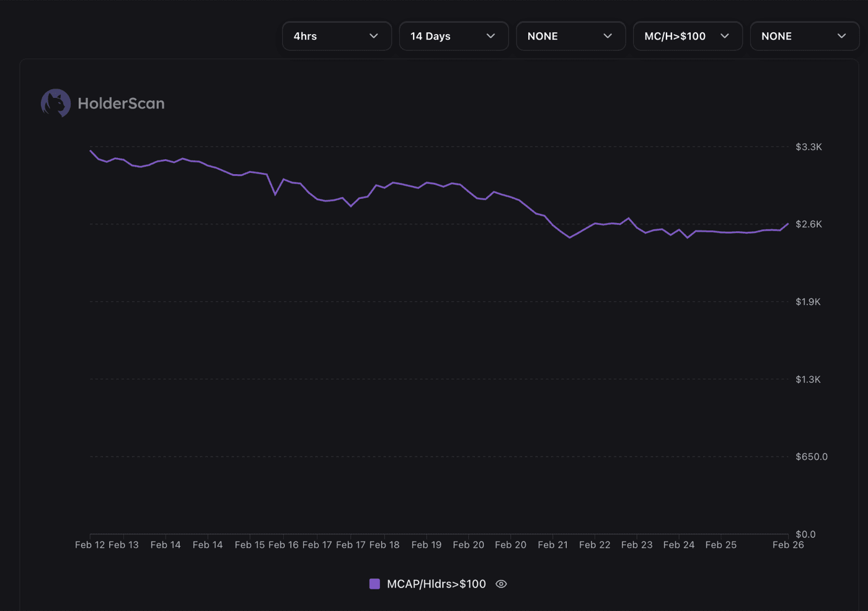The image size is (868, 611).
Task: Open the last NONE overlay dropdown
Action: point(805,36)
